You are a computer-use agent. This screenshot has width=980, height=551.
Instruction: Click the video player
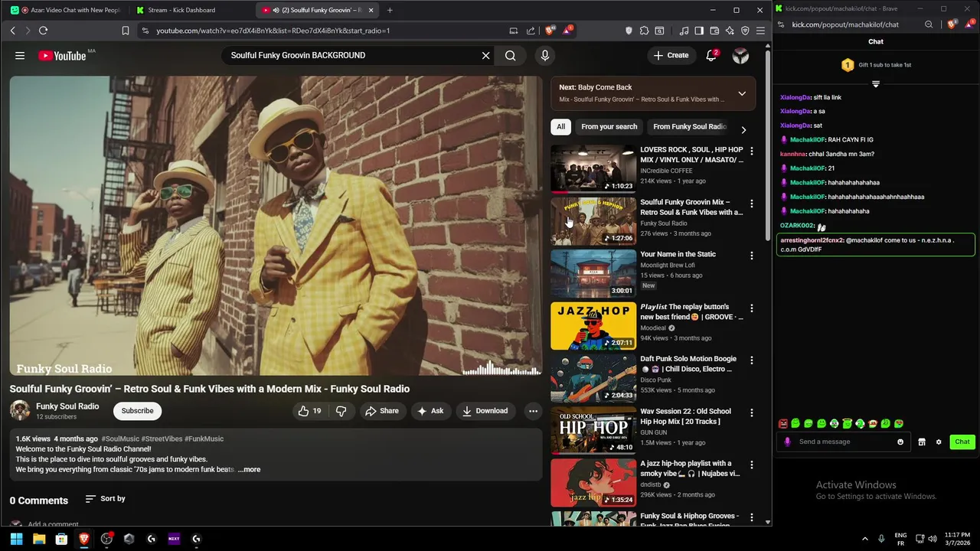coord(276,225)
